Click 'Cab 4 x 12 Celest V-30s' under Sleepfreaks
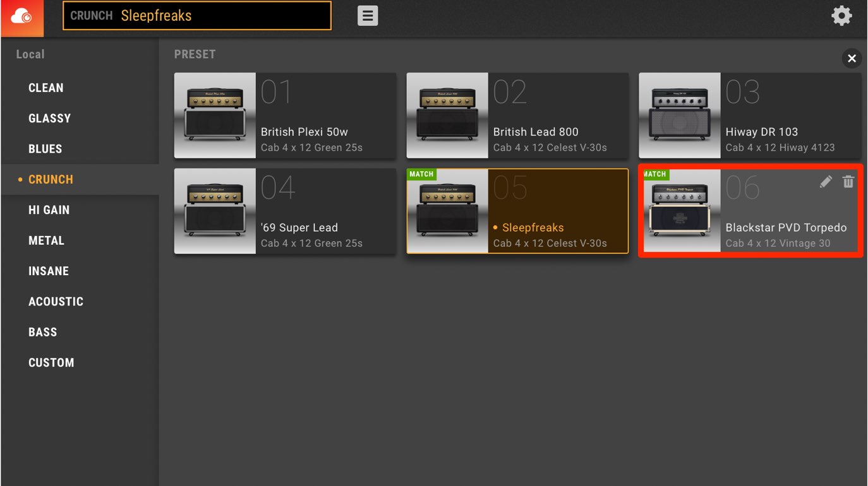The height and width of the screenshot is (486, 868). pyautogui.click(x=550, y=243)
